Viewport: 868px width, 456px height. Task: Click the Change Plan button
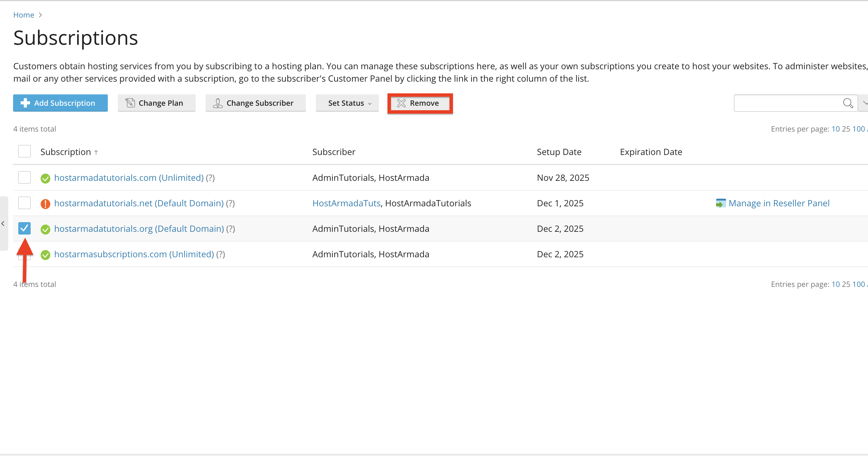[157, 103]
